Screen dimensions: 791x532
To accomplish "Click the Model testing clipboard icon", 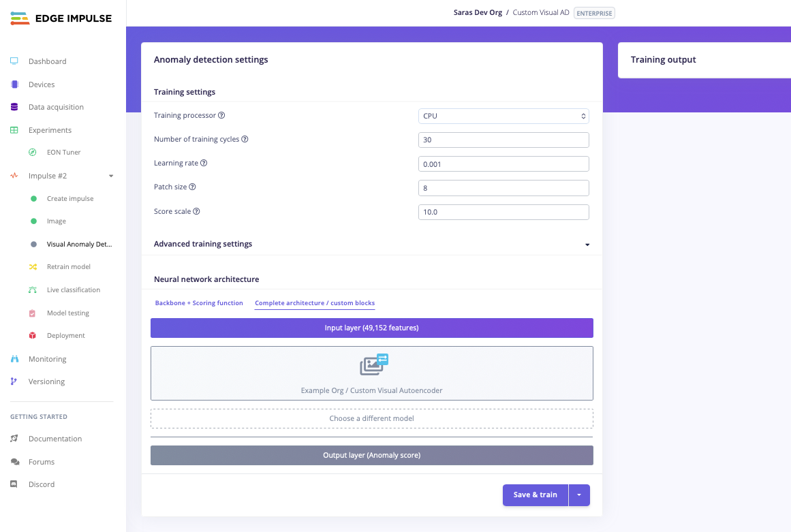I will pyautogui.click(x=32, y=313).
